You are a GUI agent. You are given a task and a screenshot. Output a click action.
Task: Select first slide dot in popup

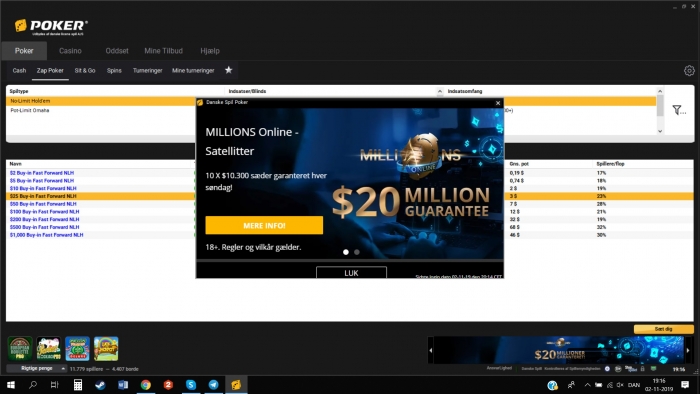[x=346, y=252]
